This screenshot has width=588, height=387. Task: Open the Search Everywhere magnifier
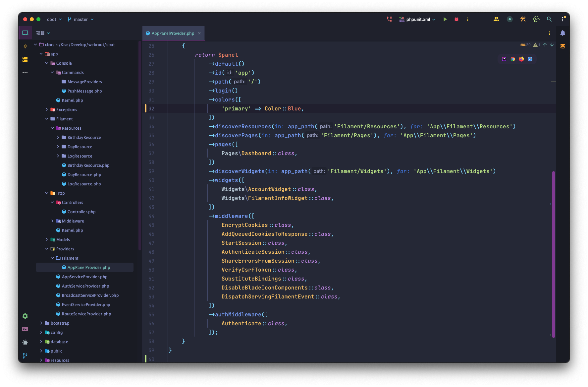coord(549,19)
